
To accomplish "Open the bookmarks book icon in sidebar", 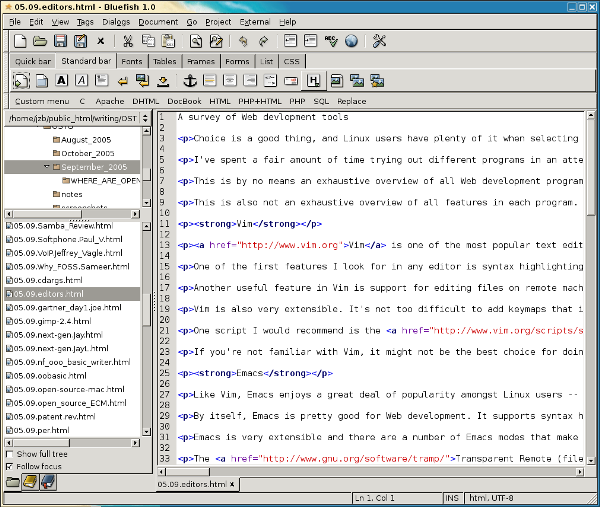I will tap(30, 482).
